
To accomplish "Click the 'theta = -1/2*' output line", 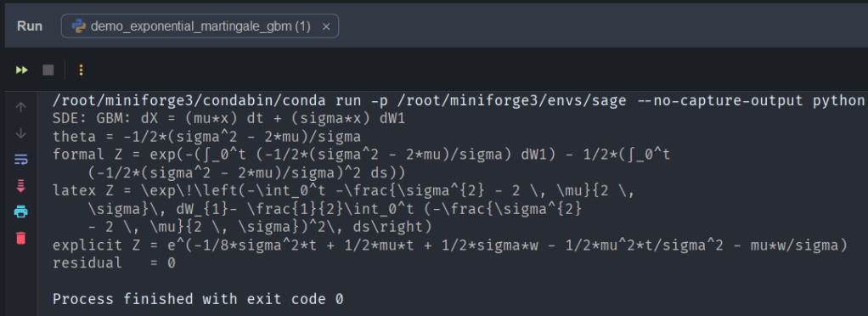I will click(207, 136).
